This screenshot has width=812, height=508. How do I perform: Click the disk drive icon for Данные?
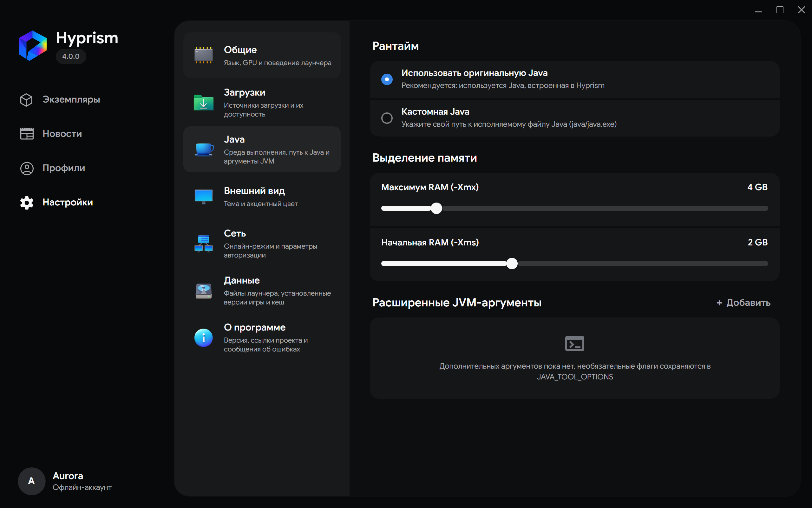pos(203,291)
